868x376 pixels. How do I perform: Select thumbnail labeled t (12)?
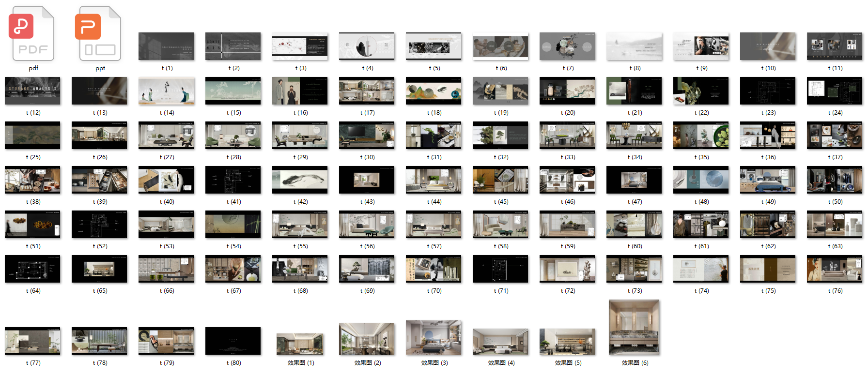32,91
